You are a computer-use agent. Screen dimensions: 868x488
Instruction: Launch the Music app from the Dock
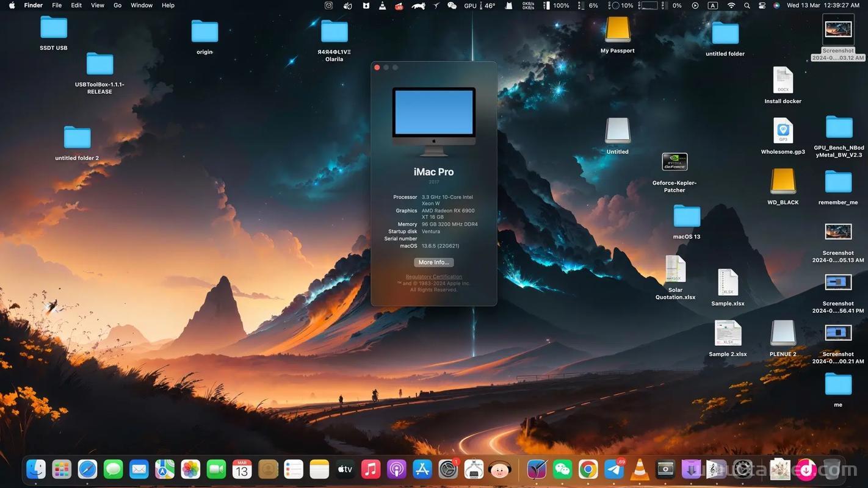coord(371,469)
